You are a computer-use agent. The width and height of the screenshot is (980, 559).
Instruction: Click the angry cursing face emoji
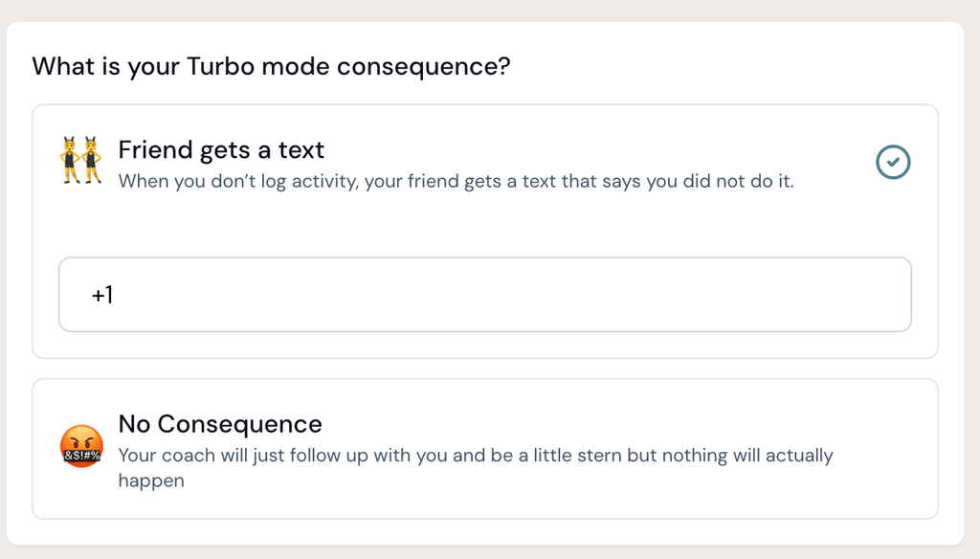tap(81, 446)
